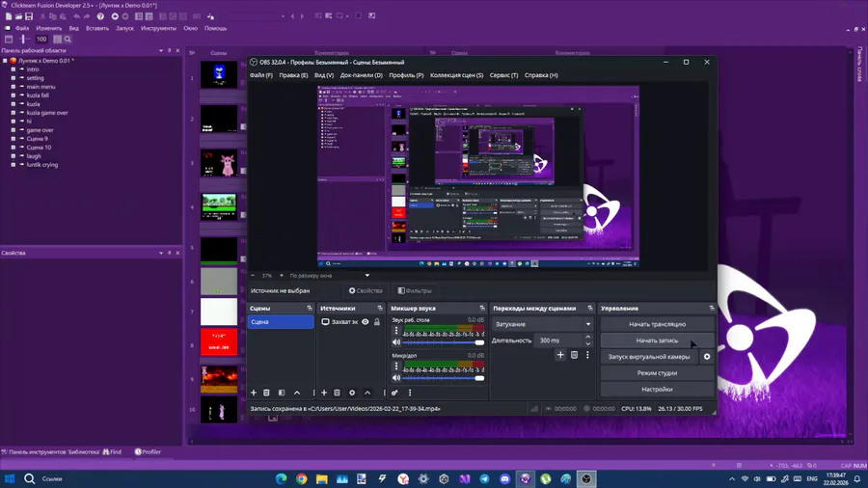Expand "luntik crying" tree node

[x=14, y=165]
